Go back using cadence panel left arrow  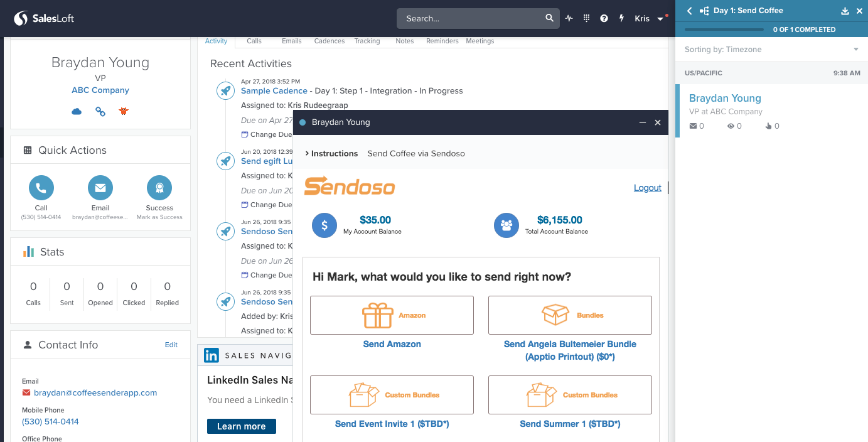click(x=689, y=11)
